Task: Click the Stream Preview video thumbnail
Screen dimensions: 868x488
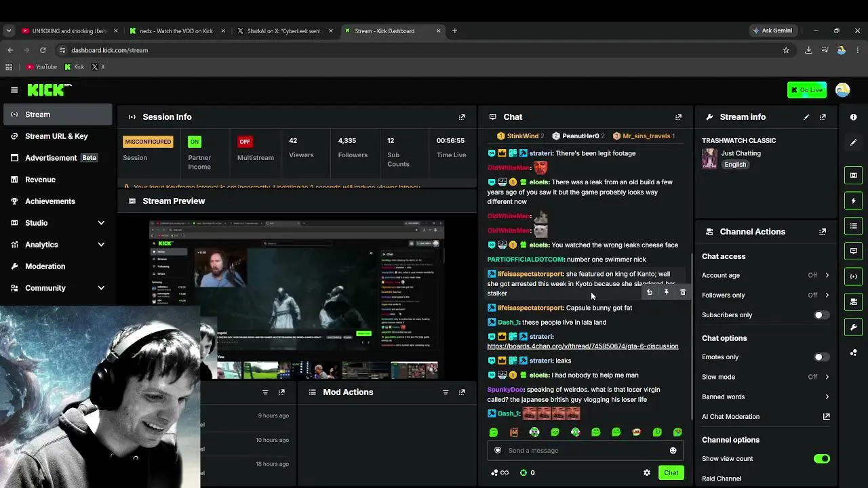Action: coord(296,300)
